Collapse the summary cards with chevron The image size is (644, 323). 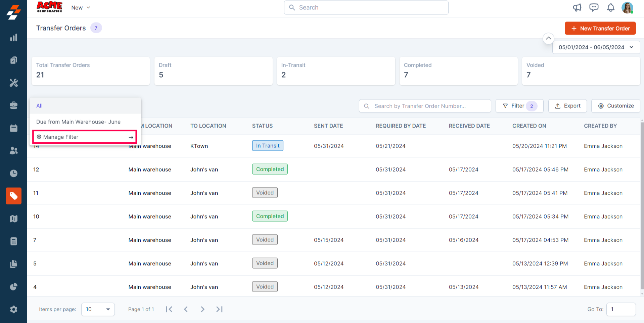548,38
